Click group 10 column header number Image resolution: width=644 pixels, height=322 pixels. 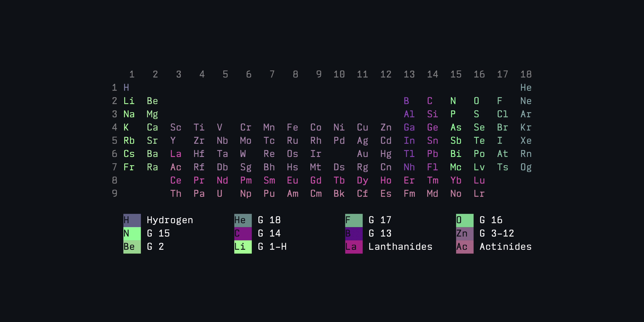point(339,74)
